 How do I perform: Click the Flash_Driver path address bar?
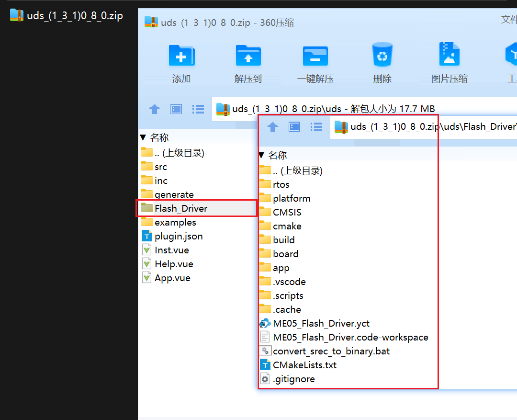point(423,127)
